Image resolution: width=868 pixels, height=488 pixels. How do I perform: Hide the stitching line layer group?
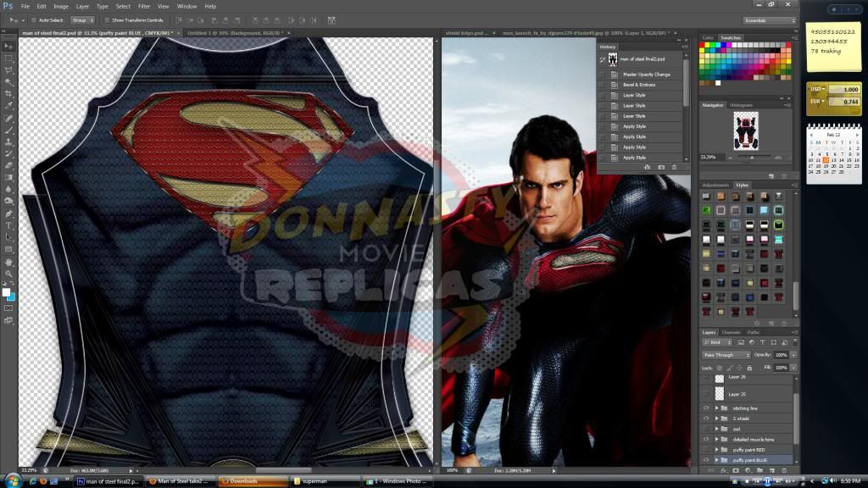tap(706, 408)
